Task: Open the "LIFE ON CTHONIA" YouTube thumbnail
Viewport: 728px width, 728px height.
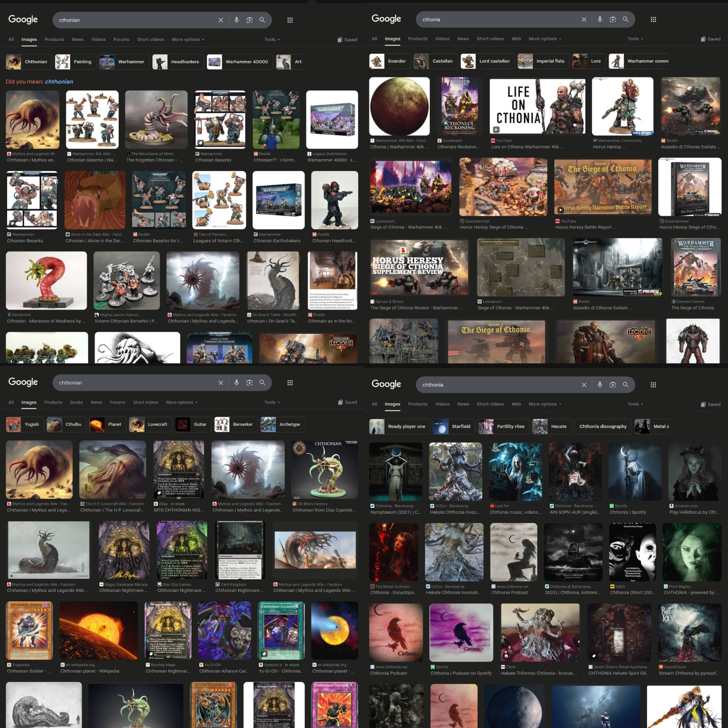Action: (537, 107)
